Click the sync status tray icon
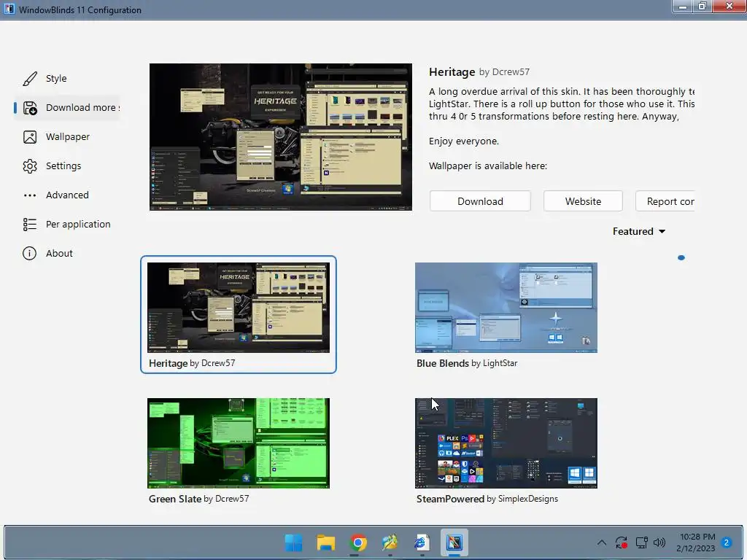 622,542
